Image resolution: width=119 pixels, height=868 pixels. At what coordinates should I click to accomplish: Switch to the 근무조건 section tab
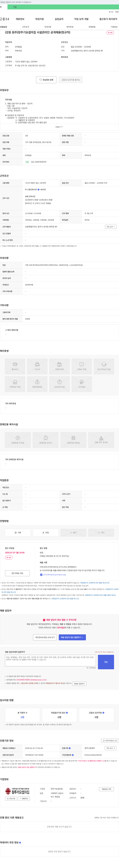tap(26, 27)
